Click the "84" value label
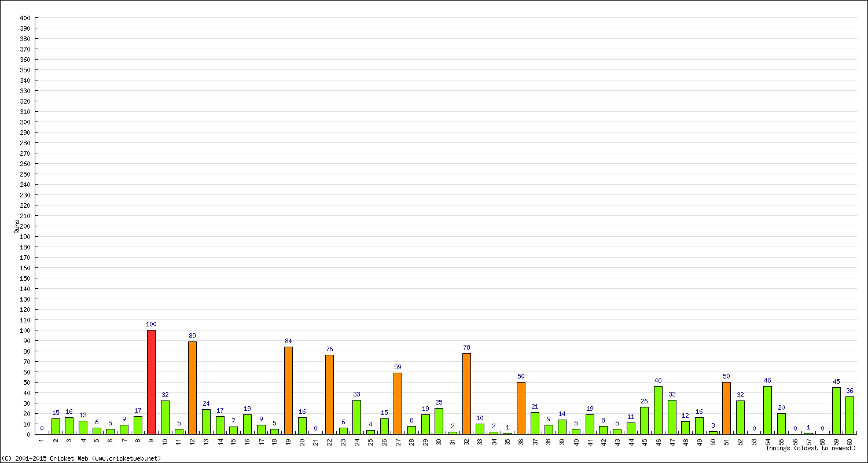The height and width of the screenshot is (463, 868). click(288, 341)
